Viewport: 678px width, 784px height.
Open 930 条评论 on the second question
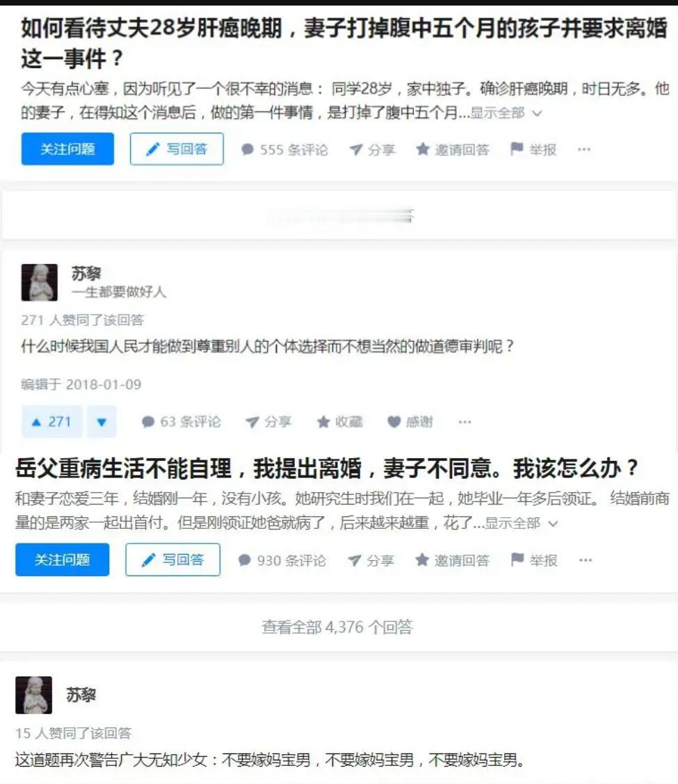click(282, 560)
